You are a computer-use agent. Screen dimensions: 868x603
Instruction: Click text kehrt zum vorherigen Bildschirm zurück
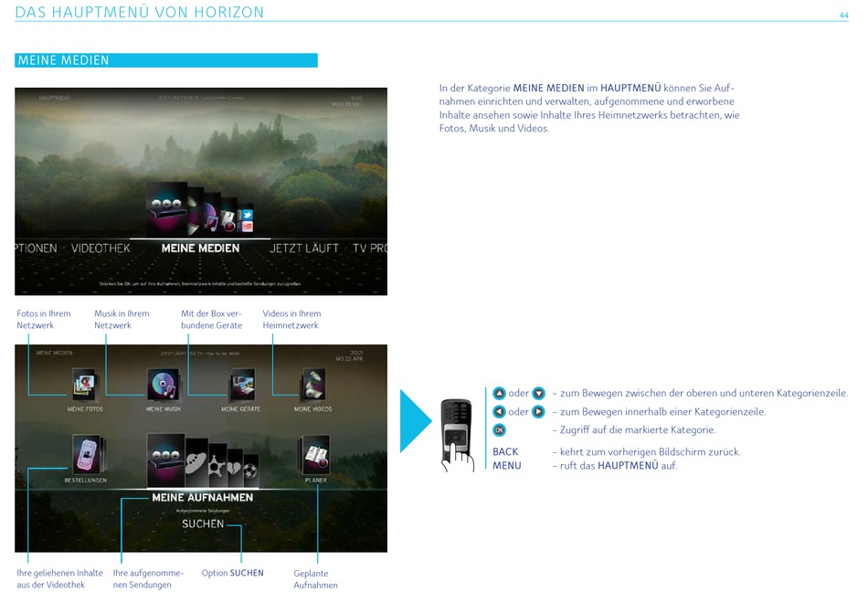point(650,452)
